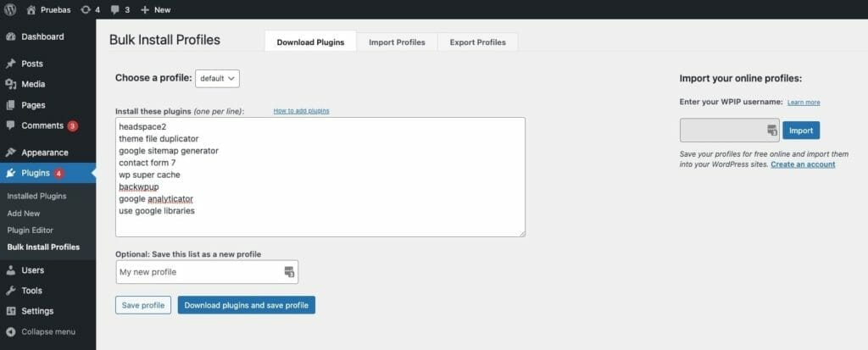
Task: Click in the WPIP username field
Action: 730,131
